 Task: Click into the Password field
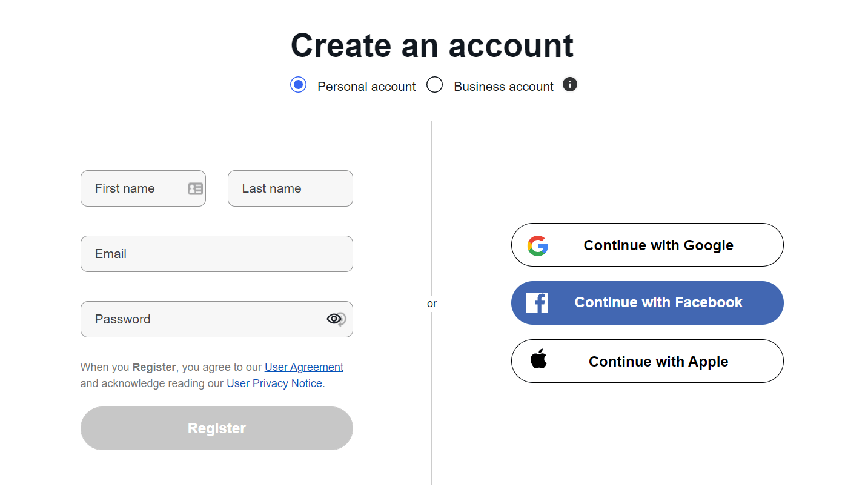pos(217,319)
